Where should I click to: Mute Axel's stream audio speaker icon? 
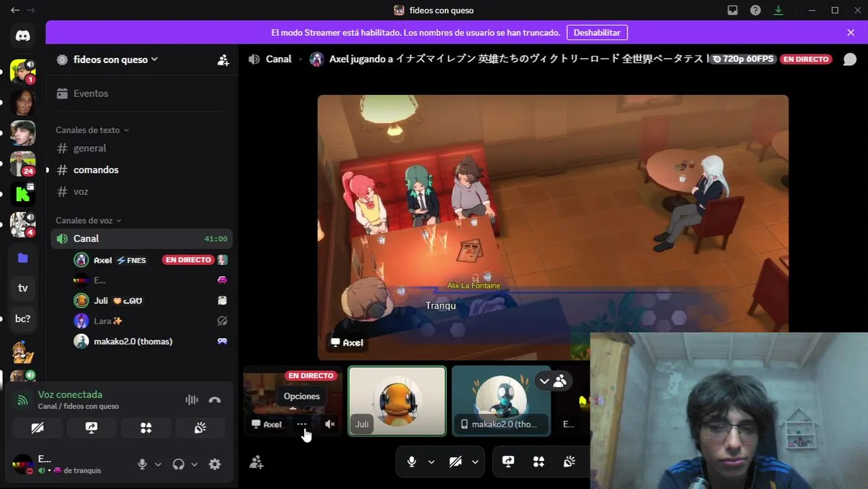point(330,424)
